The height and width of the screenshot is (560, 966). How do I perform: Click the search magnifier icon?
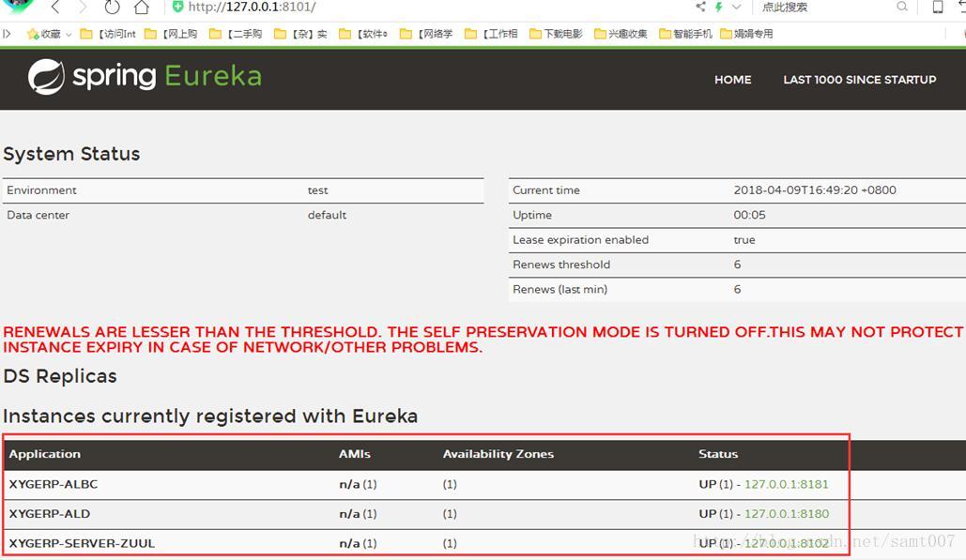pos(902,7)
